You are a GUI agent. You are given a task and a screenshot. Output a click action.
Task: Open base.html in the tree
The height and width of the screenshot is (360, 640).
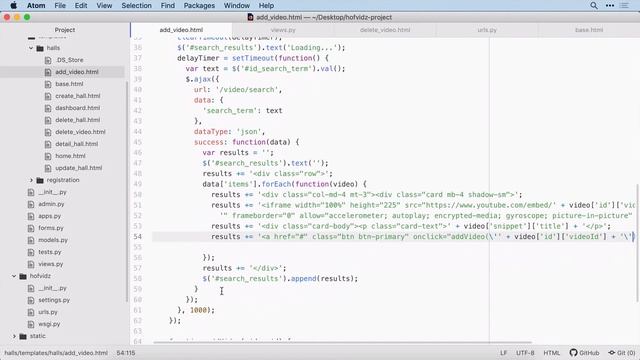(69, 84)
